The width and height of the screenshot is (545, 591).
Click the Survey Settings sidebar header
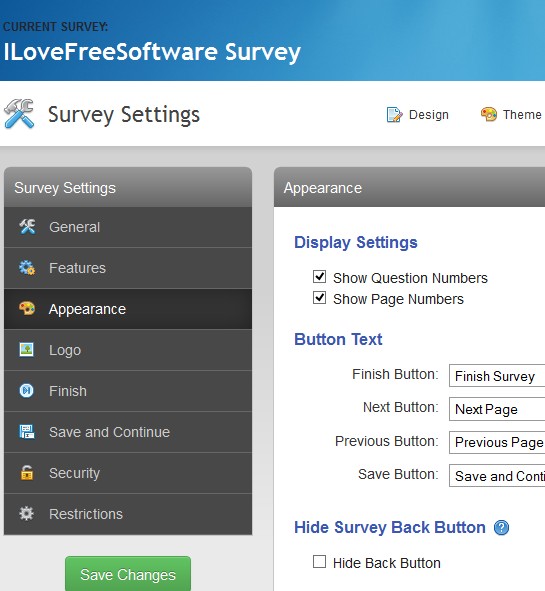[128, 187]
